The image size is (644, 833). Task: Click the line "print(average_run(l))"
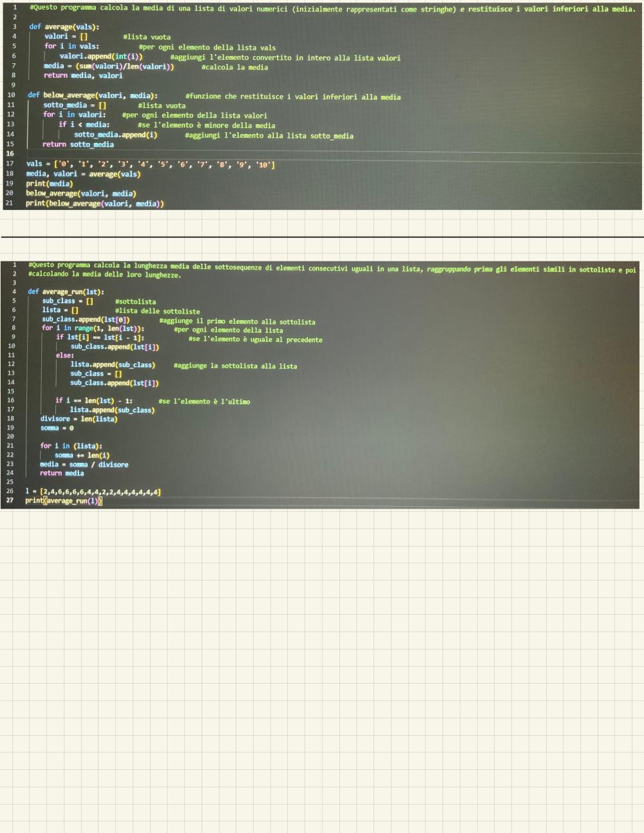tap(63, 501)
